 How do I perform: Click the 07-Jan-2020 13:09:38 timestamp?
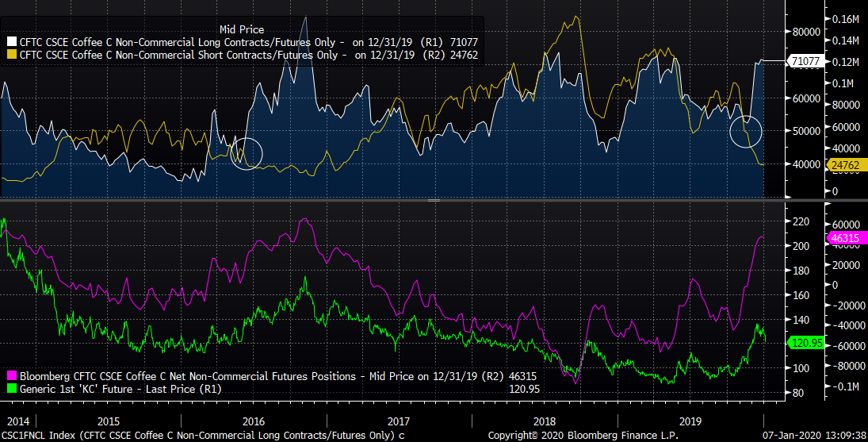814,436
